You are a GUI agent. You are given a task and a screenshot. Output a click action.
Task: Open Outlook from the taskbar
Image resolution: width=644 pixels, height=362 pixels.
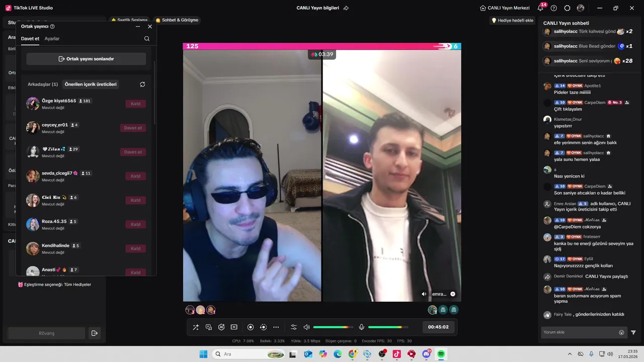[x=308, y=354]
